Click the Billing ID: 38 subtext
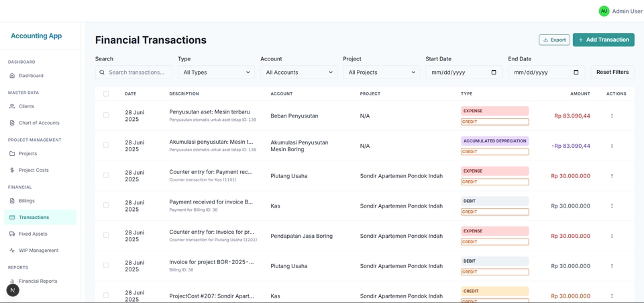 [x=181, y=269]
